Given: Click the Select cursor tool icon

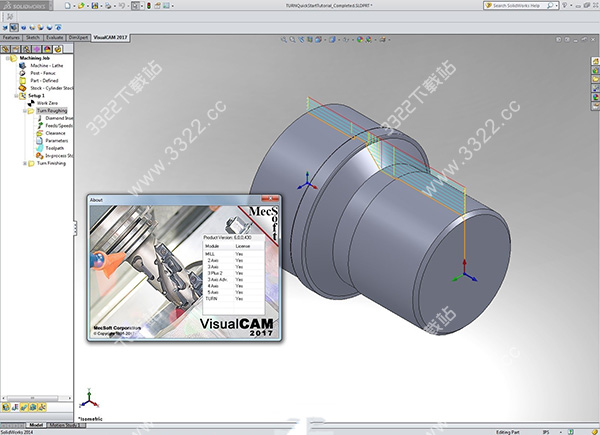Looking at the screenshot, I should click(135, 6).
